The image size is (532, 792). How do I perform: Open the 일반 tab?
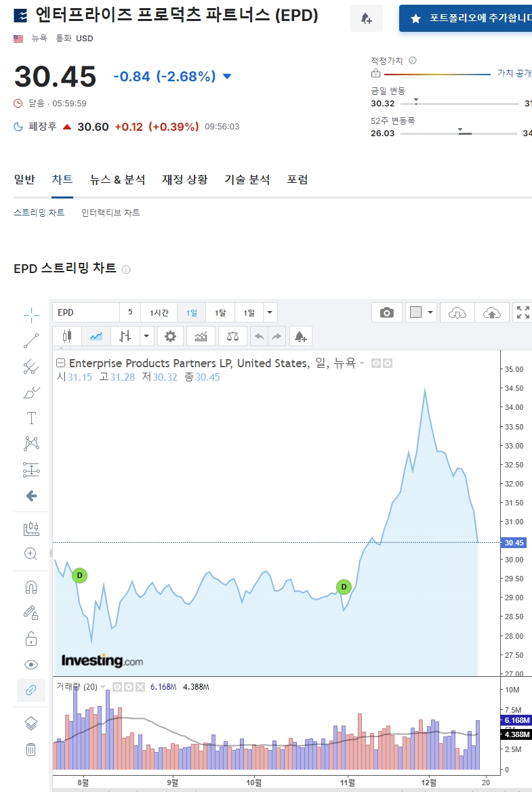tap(24, 180)
